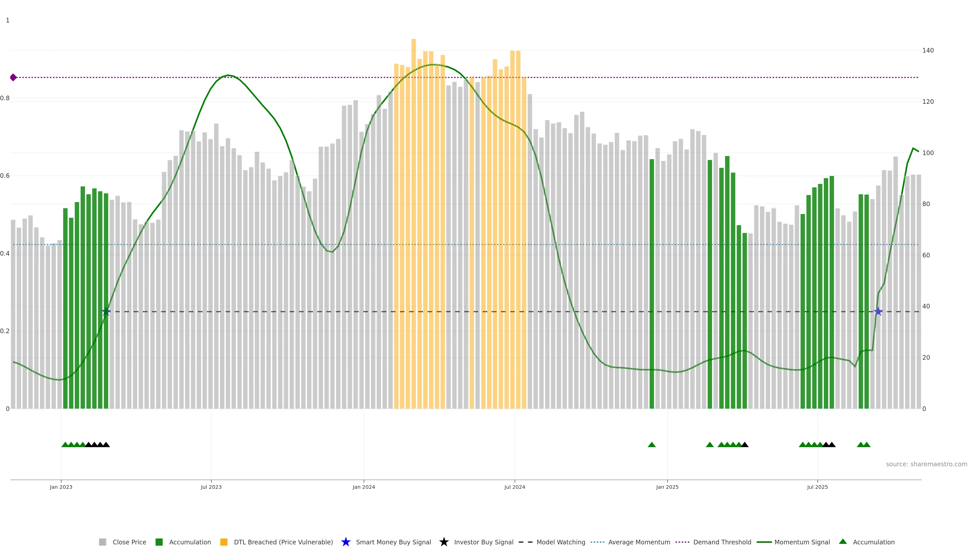Click the lone green triangle before Jan 2025
This screenshot has width=980, height=551.
(651, 445)
